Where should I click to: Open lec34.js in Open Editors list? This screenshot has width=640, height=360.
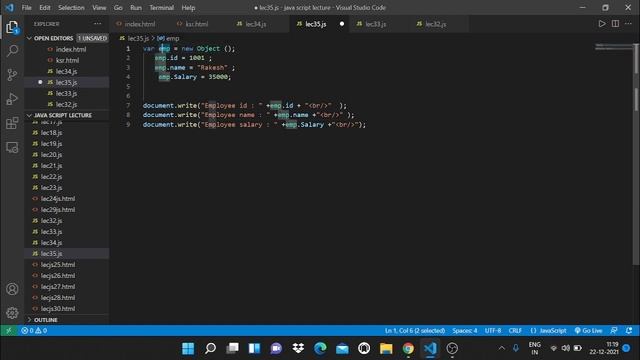coord(67,71)
